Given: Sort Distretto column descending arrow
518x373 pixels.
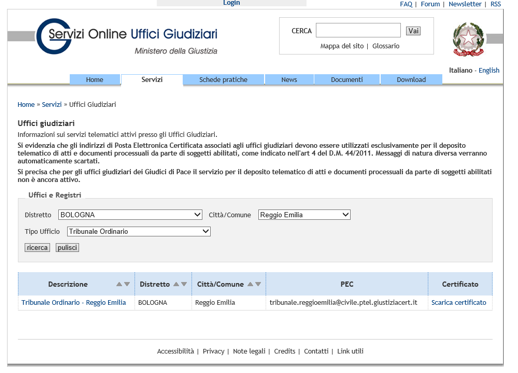Looking at the screenshot, I should tap(184, 284).
